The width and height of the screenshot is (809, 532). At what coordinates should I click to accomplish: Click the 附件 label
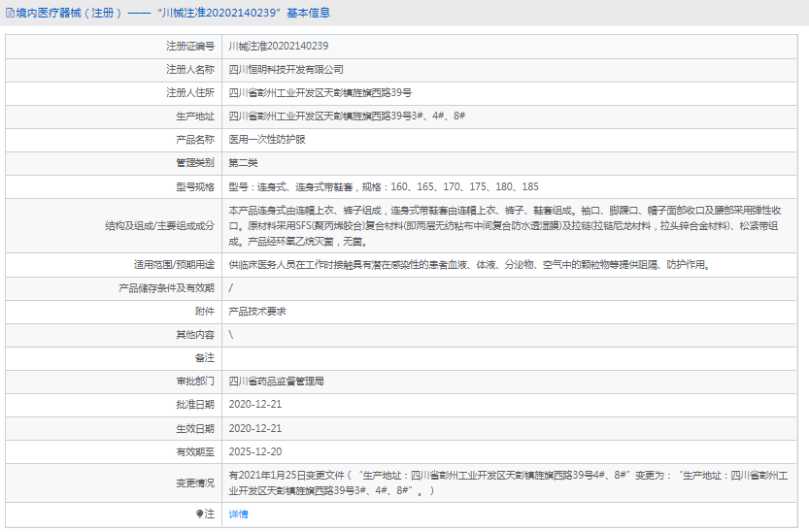point(205,312)
